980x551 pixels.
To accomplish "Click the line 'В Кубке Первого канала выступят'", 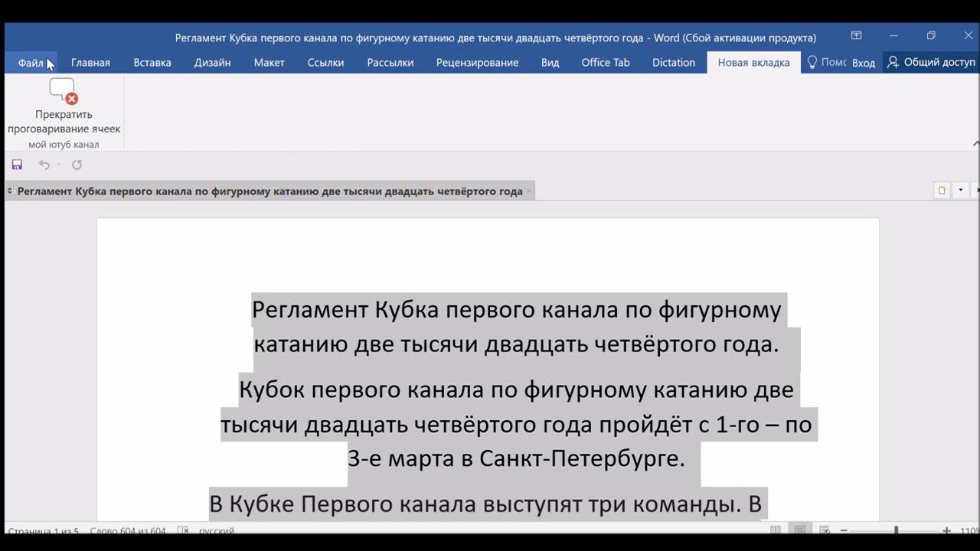I will tap(485, 504).
